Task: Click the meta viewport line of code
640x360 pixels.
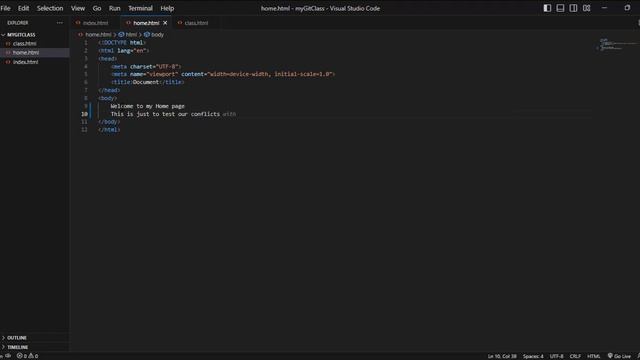Action: [223, 74]
